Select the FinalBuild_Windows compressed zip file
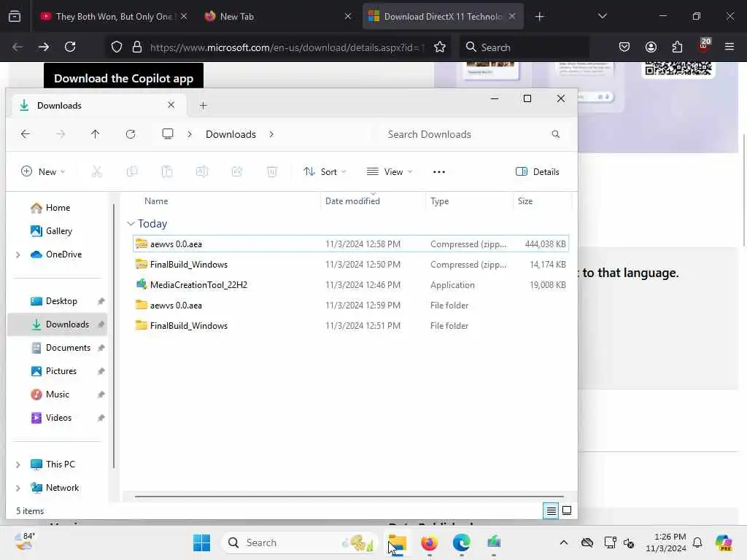 [x=351, y=264]
